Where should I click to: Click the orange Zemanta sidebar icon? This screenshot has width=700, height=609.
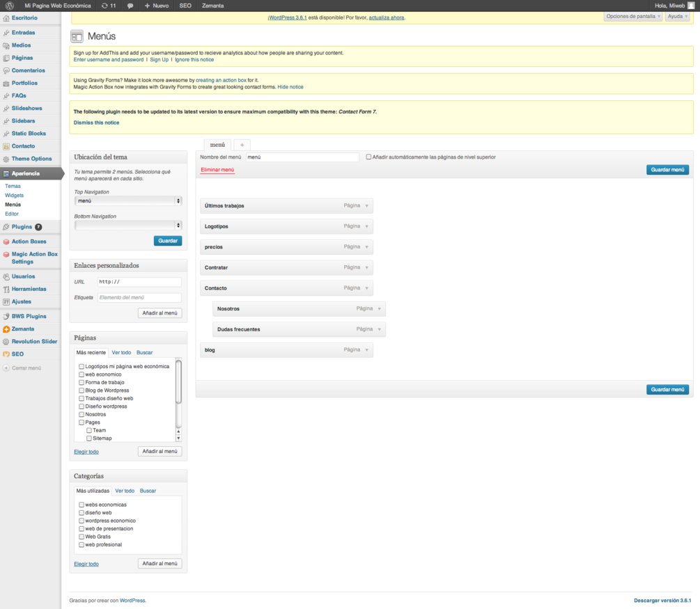[x=6, y=329]
